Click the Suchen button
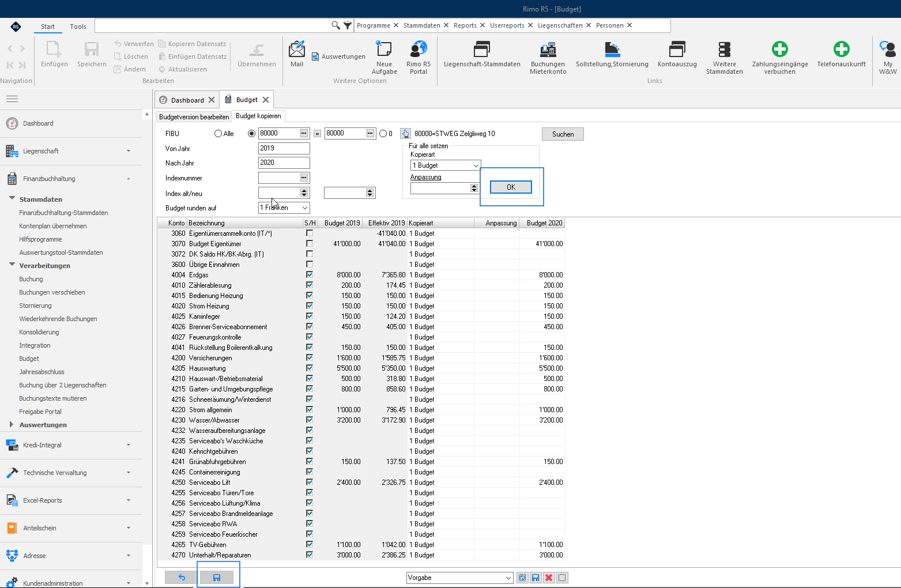The image size is (901, 588). [563, 134]
